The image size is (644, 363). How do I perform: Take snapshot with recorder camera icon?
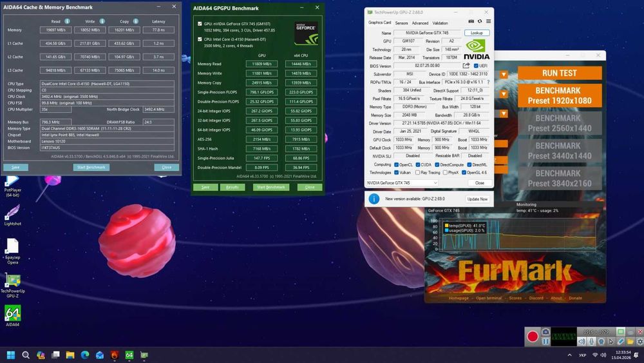(x=545, y=332)
